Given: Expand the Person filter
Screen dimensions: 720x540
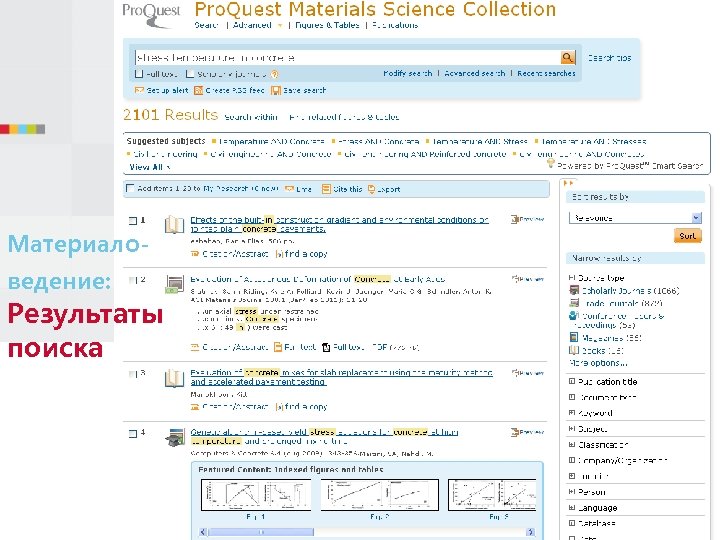Looking at the screenshot, I should click(x=572, y=492).
